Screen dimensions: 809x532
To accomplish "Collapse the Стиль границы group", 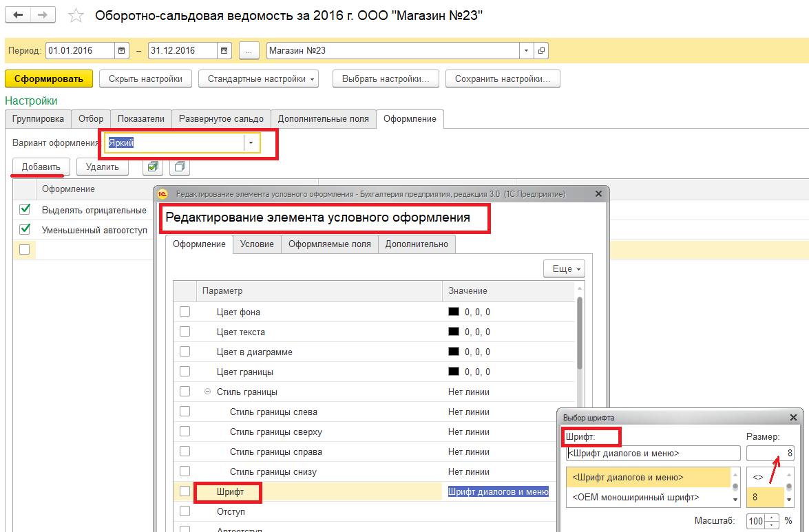I will tap(208, 392).
